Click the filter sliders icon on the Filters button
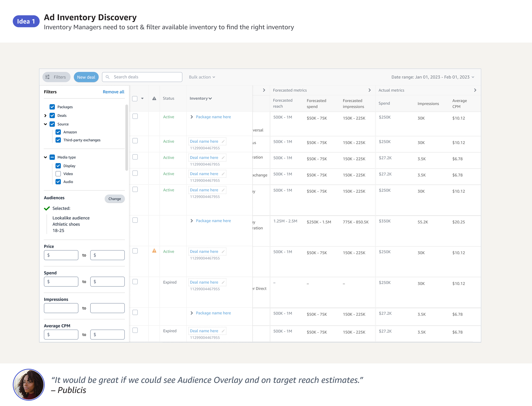 (x=48, y=77)
